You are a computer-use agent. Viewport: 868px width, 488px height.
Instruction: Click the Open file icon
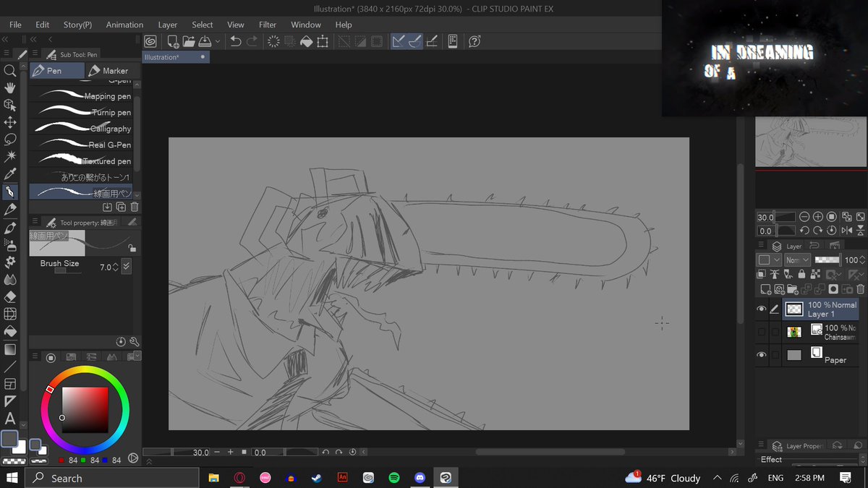pyautogui.click(x=189, y=42)
